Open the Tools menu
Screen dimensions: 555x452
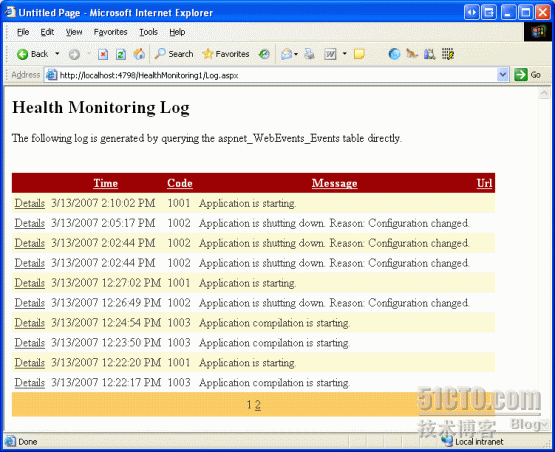(x=148, y=32)
